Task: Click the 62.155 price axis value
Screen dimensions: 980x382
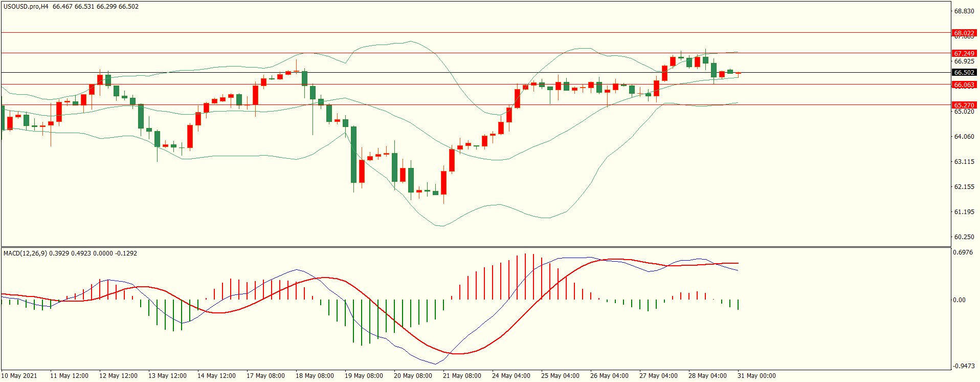Action: (x=964, y=187)
